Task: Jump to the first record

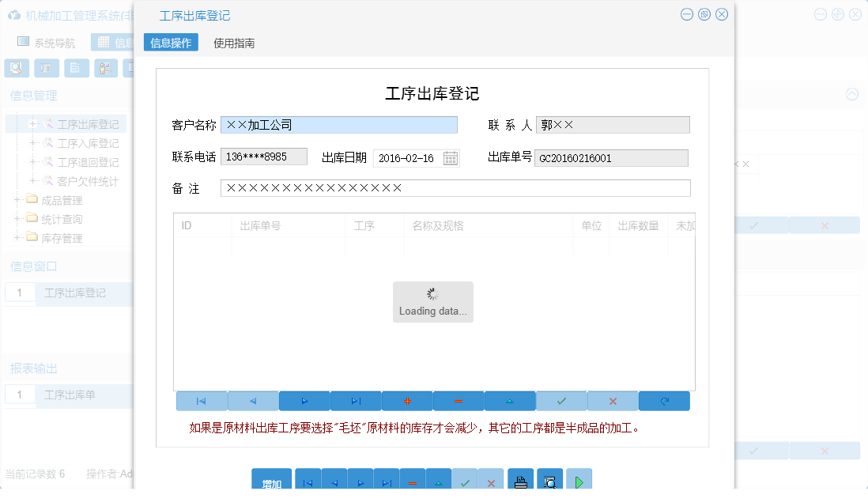Action: 200,401
